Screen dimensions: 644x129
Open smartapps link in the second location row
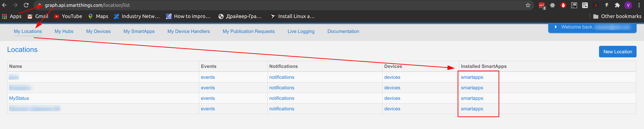coord(472,88)
